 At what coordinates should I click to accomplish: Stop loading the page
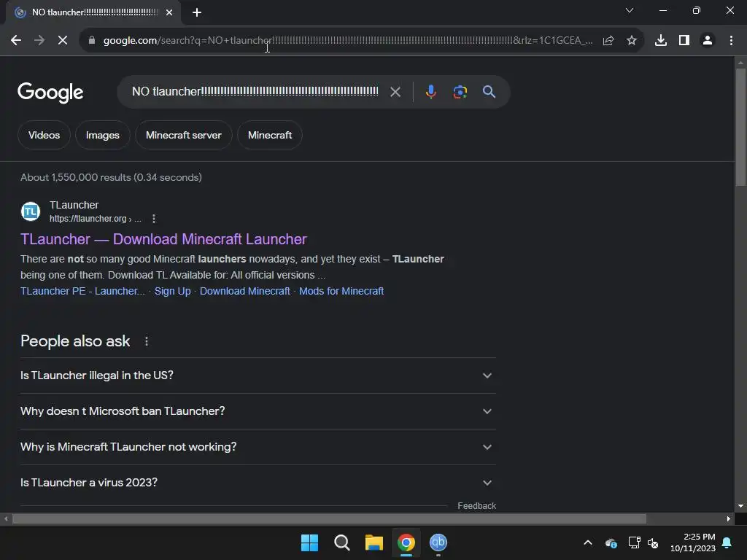63,41
